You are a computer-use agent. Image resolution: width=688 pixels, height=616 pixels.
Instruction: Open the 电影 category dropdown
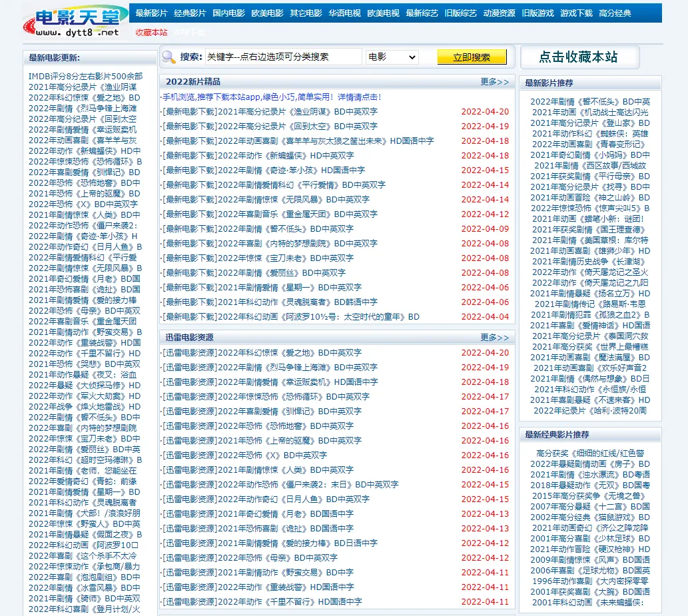pyautogui.click(x=392, y=57)
